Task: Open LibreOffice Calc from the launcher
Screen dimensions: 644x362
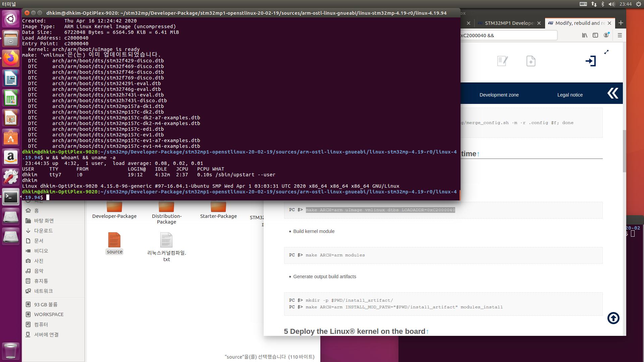Action: coord(11,98)
